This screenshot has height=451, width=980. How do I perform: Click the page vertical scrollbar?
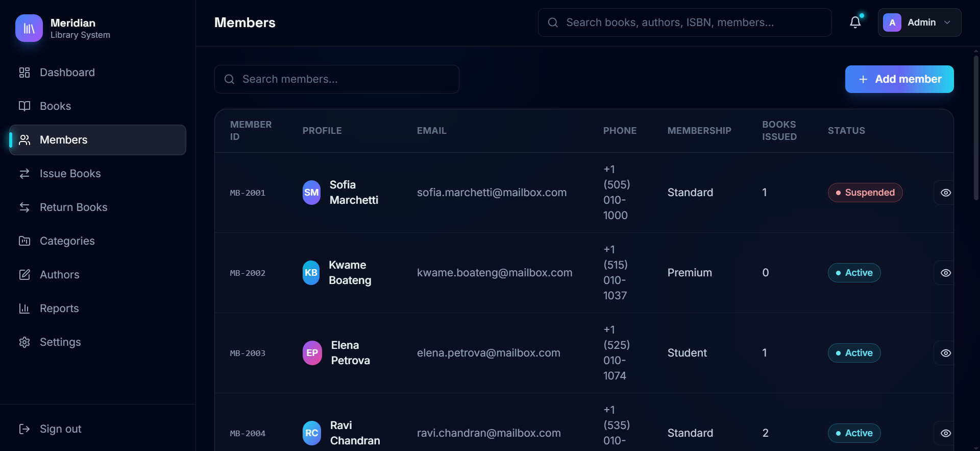click(x=976, y=128)
